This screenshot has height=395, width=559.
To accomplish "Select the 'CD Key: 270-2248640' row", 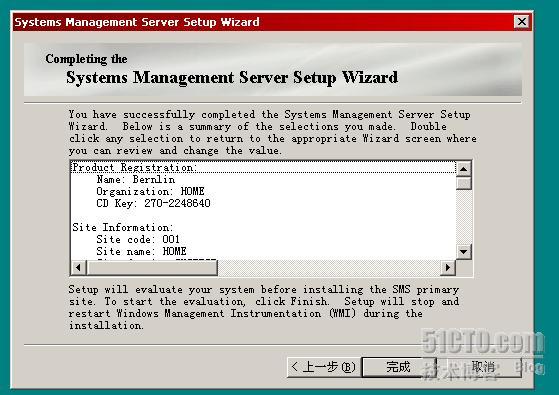I will click(263, 203).
